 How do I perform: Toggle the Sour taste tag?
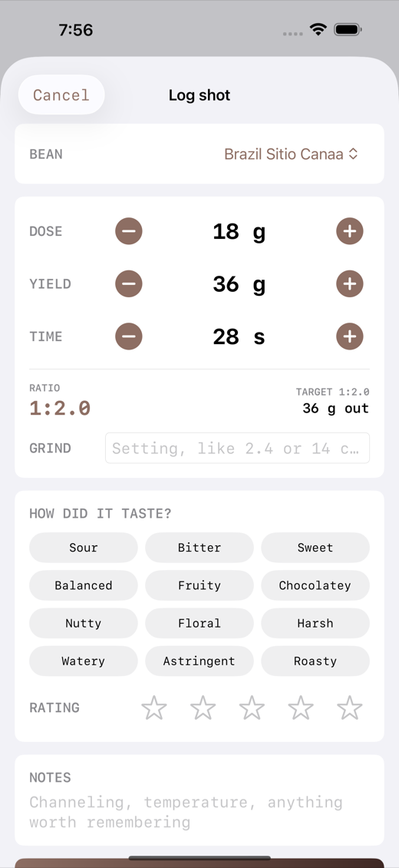click(x=84, y=548)
